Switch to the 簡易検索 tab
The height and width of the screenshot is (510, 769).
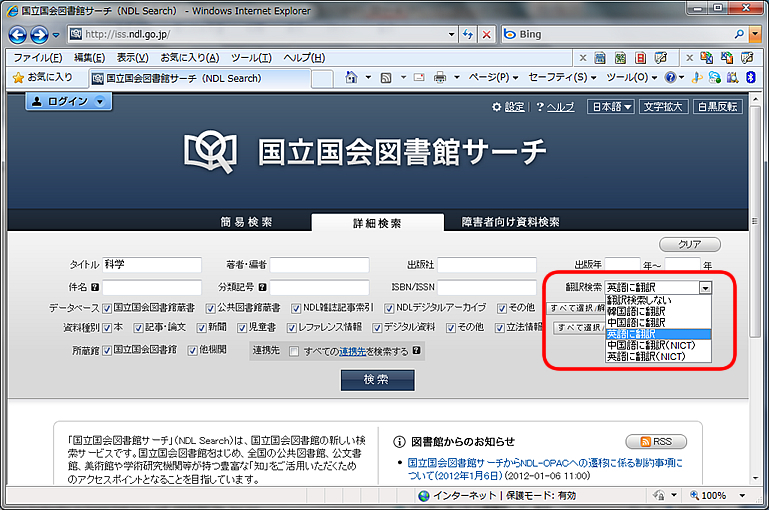(x=246, y=222)
